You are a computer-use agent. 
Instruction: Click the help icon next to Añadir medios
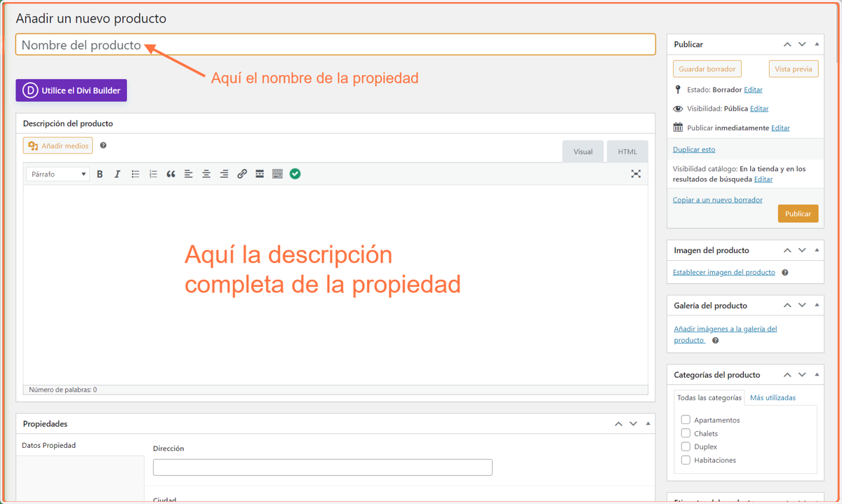click(x=103, y=145)
